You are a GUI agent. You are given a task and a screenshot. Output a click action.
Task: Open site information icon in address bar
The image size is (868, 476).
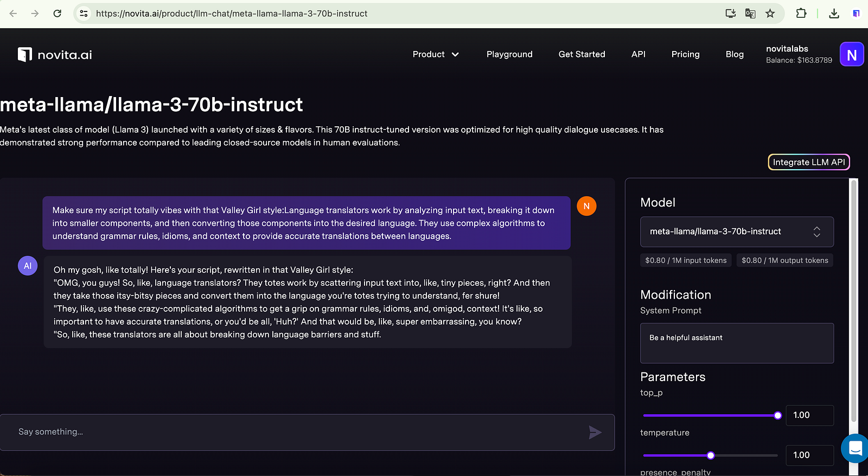[84, 14]
